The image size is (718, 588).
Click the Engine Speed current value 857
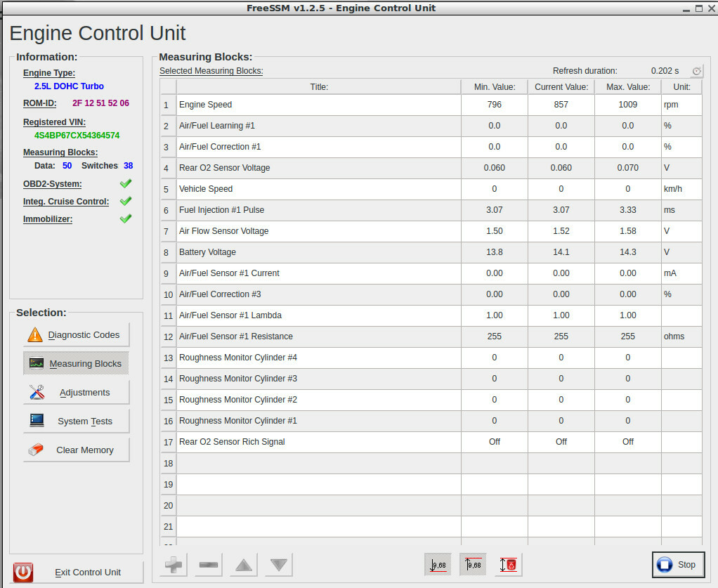pyautogui.click(x=561, y=105)
